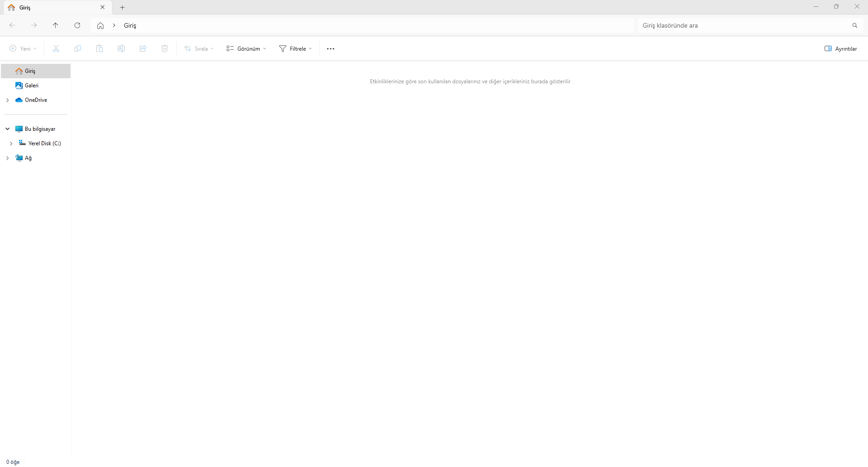This screenshot has height=467, width=868.
Task: Click the Rename icon in toolbar
Action: click(x=121, y=48)
